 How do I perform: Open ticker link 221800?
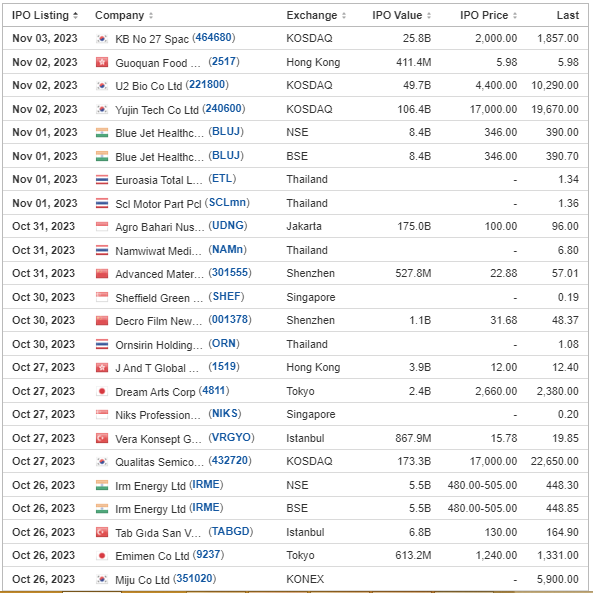207,84
